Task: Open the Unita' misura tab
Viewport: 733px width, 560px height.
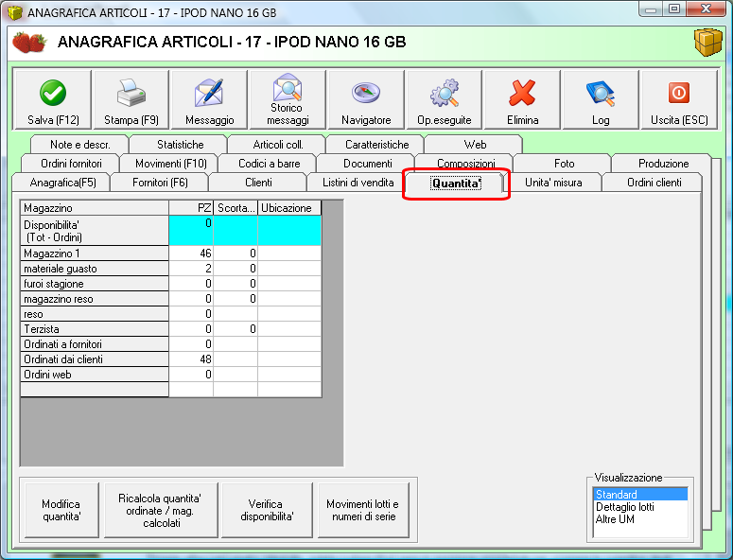Action: (553, 183)
